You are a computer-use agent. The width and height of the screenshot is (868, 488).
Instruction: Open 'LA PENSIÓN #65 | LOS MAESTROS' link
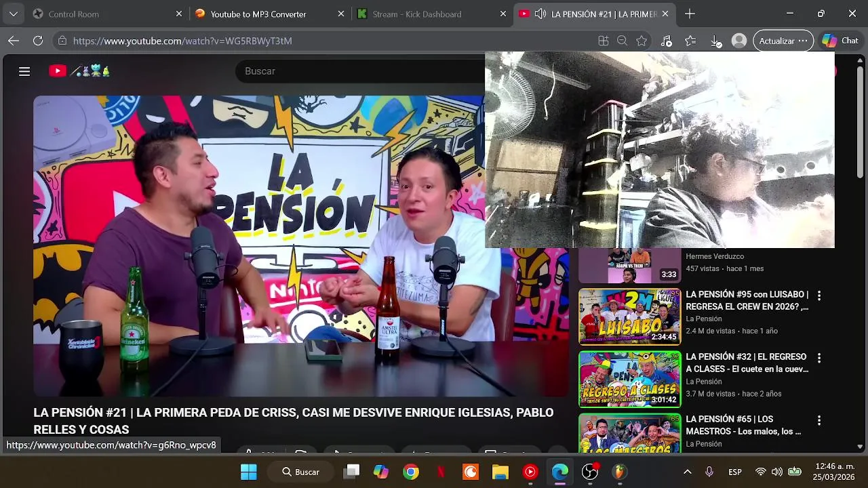[743, 425]
